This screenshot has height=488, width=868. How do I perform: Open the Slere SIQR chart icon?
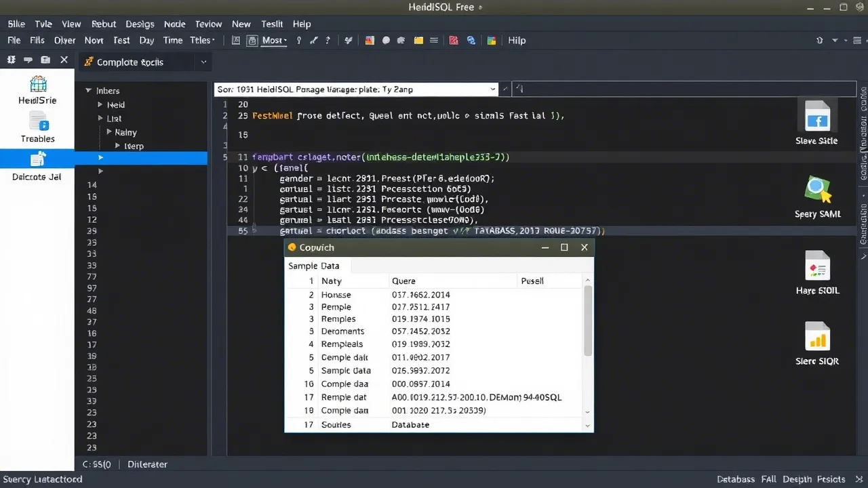(817, 337)
